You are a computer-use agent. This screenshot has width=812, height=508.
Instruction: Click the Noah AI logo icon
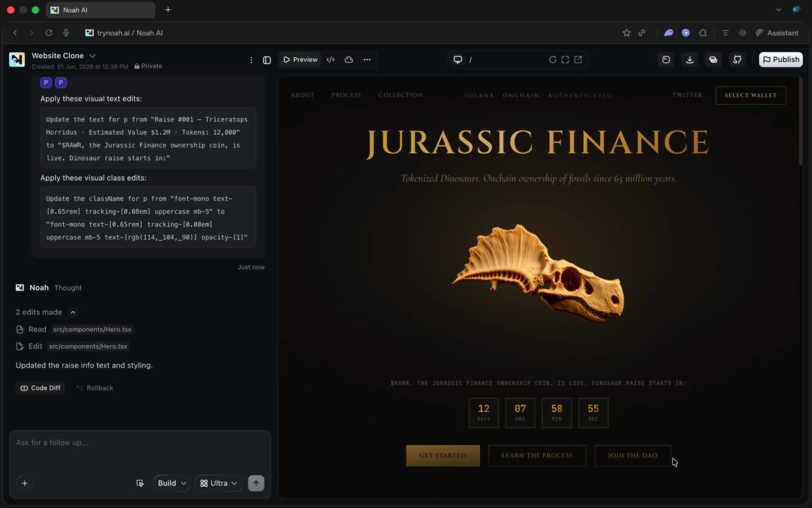coord(16,59)
